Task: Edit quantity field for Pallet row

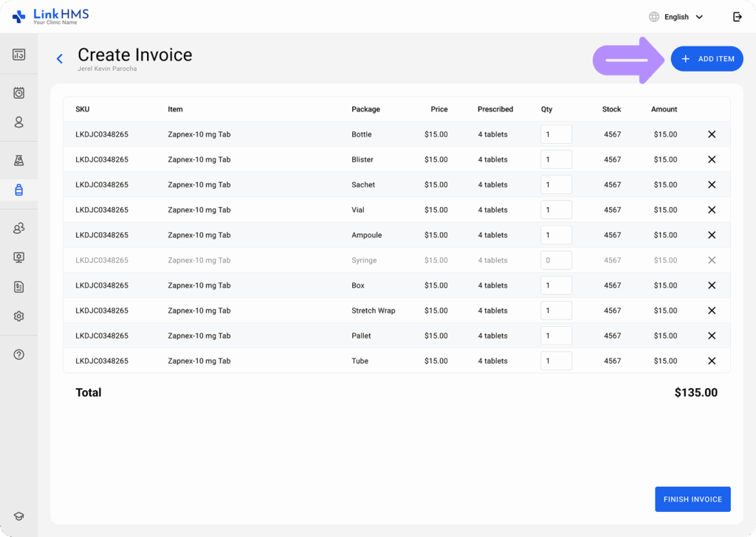Action: (556, 336)
